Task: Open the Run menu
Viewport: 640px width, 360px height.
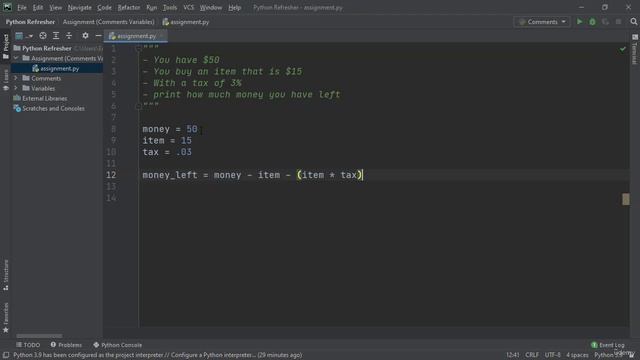Action: coord(151,7)
